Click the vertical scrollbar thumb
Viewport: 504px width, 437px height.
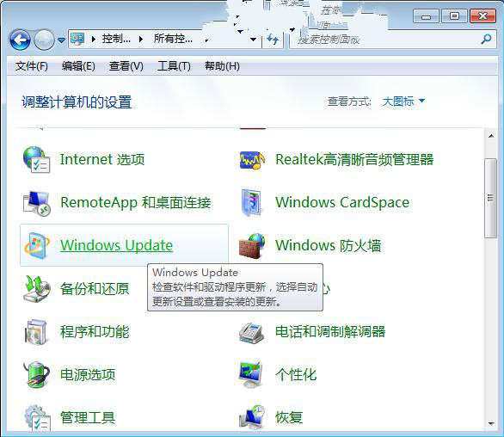point(490,198)
